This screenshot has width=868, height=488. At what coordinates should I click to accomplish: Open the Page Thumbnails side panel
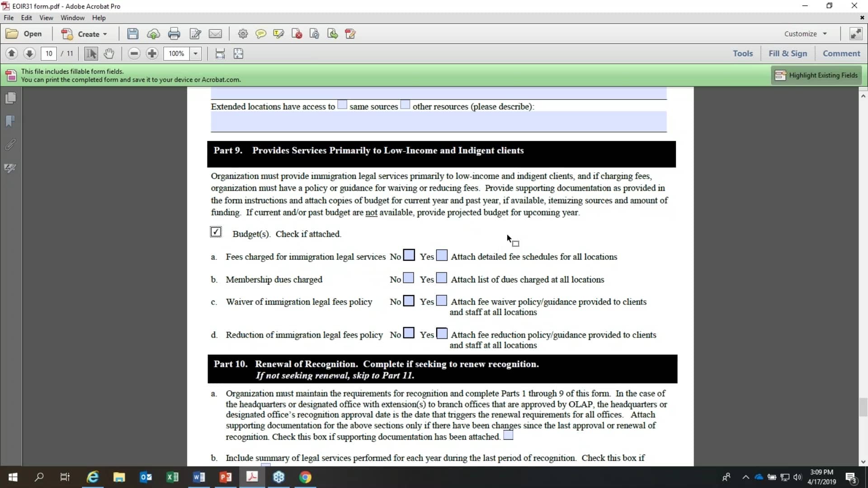[11, 98]
